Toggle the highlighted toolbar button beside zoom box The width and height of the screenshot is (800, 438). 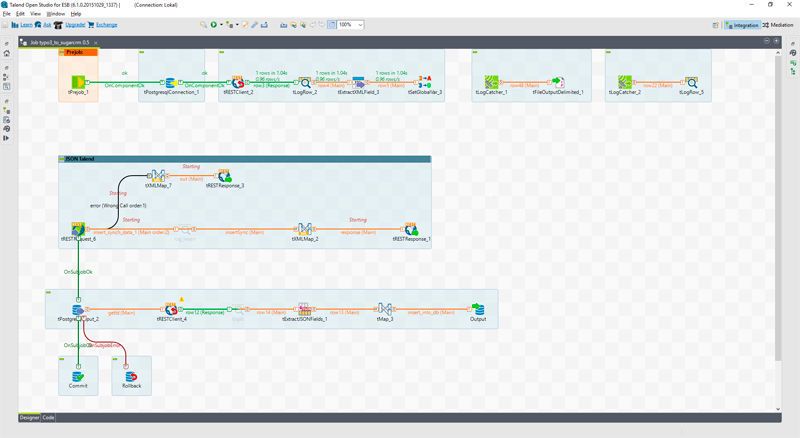(332, 25)
